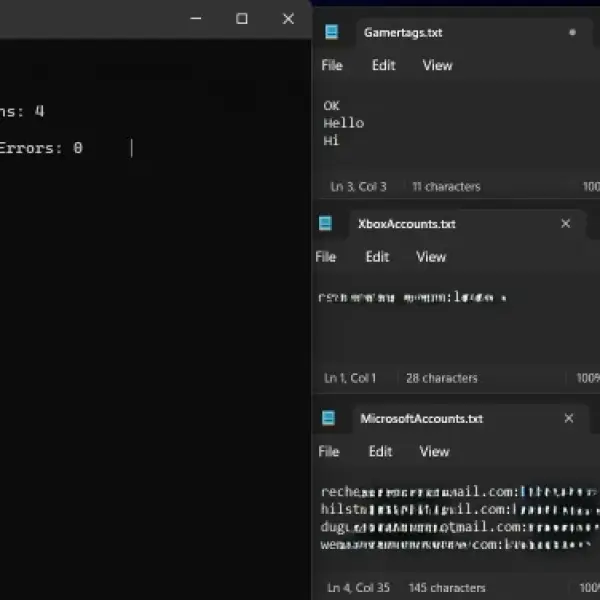Select the MicrosoftAccounts.txt tab
600x600 pixels.
click(x=469, y=419)
